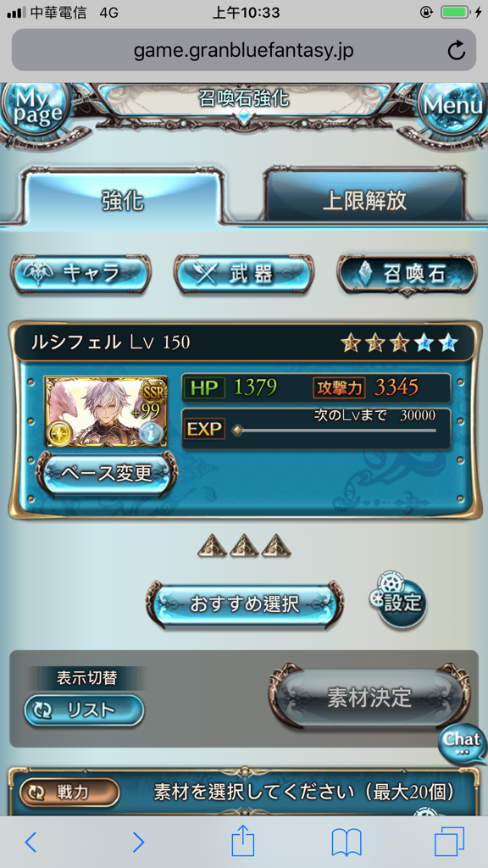
Task: Choose the キャラ category button
Action: 80,273
